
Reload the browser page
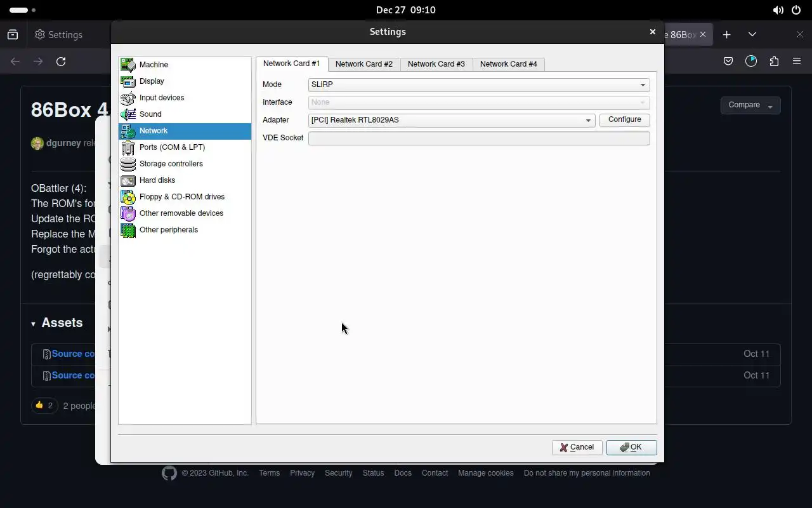coord(61,62)
